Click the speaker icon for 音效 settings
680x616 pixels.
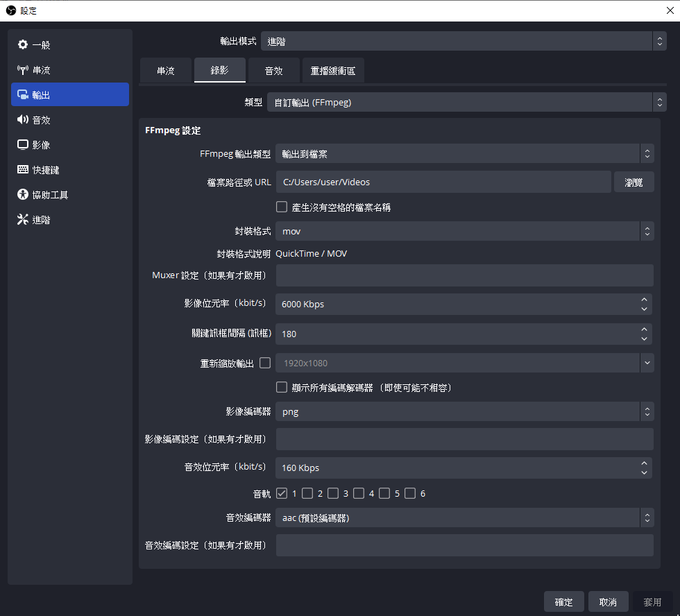click(x=22, y=119)
